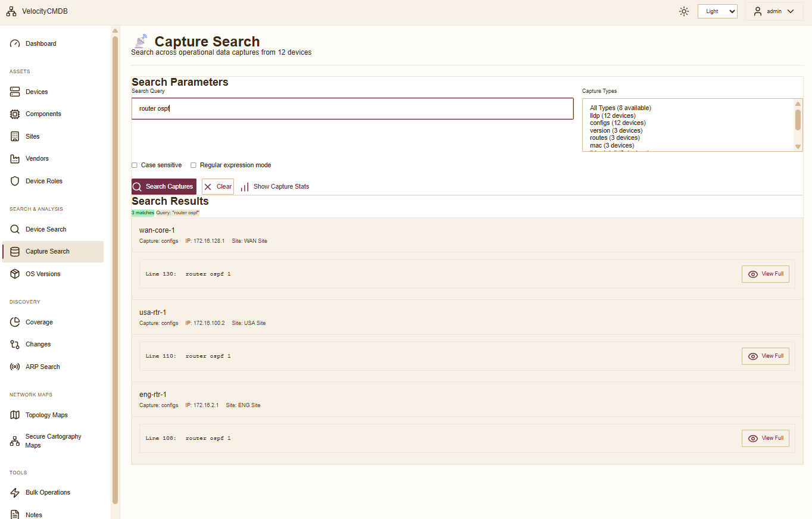
Task: Select All Types (8 available) option
Action: click(x=620, y=108)
